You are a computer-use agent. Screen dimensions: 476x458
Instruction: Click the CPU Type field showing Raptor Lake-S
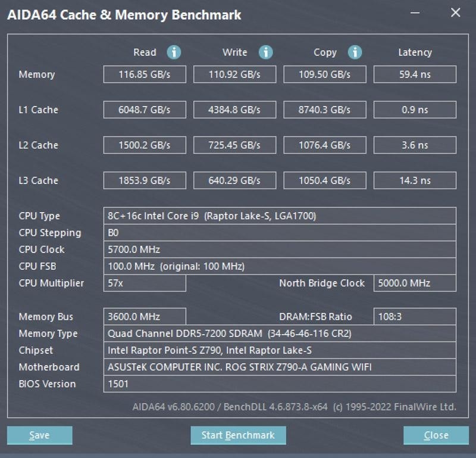click(x=280, y=216)
